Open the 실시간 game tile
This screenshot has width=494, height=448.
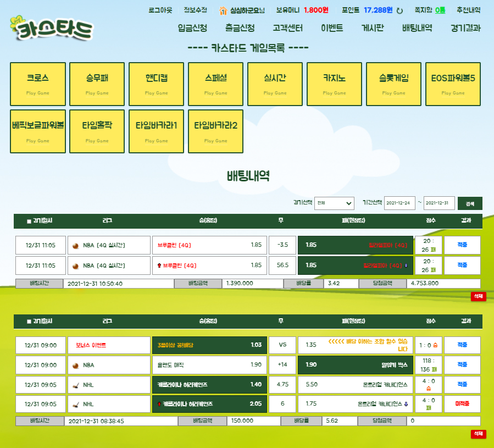point(275,84)
